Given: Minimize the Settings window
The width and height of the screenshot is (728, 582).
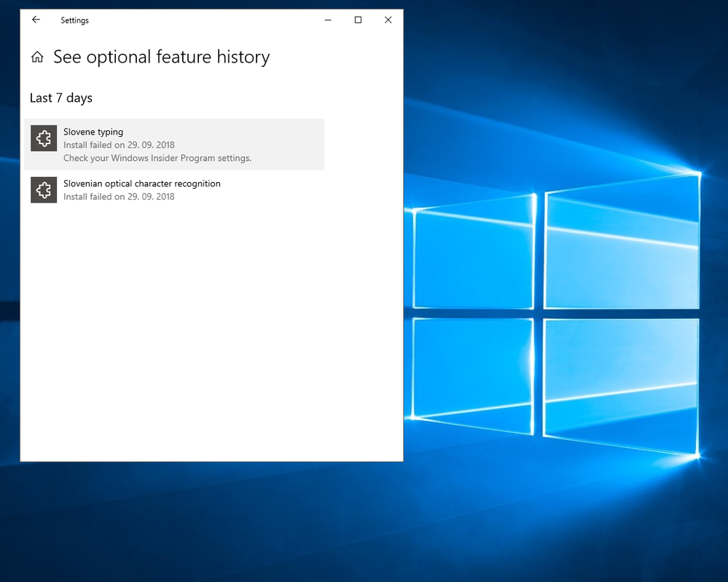Looking at the screenshot, I should click(328, 20).
